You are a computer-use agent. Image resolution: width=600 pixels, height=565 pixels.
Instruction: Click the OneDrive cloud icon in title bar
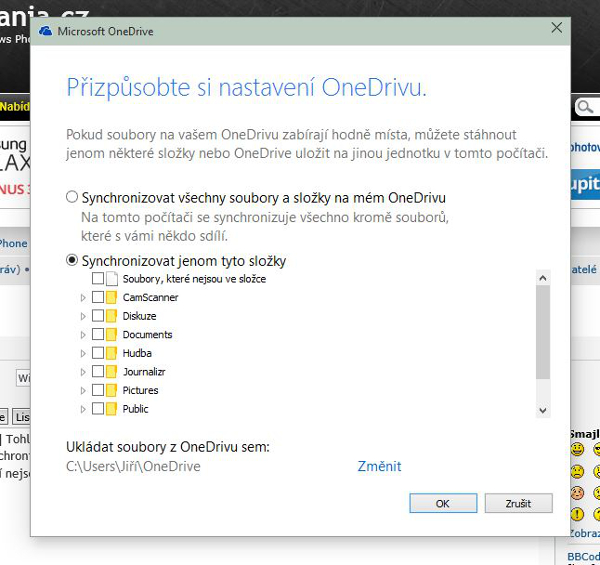[46, 31]
